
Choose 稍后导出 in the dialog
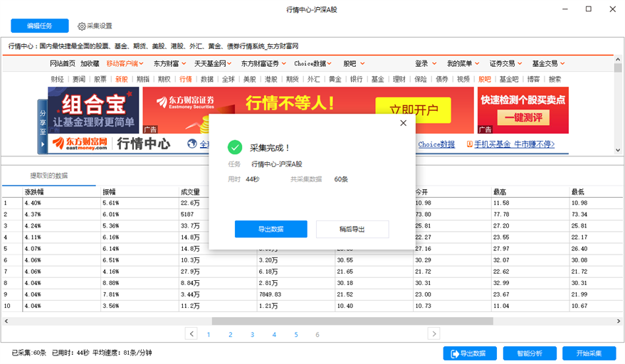(352, 229)
